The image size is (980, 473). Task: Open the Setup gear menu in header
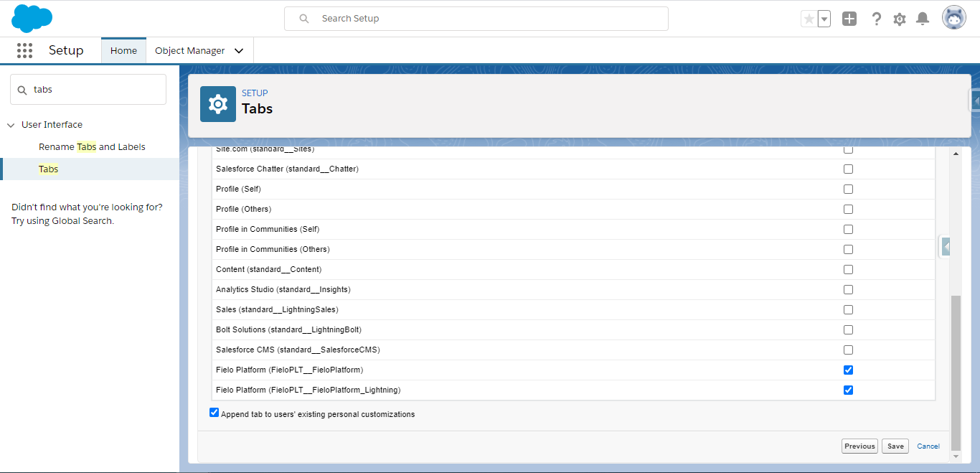coord(900,19)
